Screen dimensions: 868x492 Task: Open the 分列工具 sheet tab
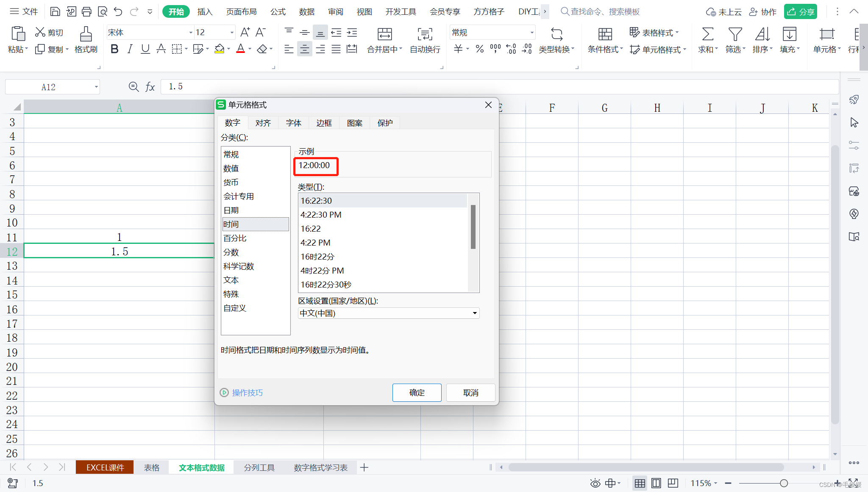coord(259,467)
